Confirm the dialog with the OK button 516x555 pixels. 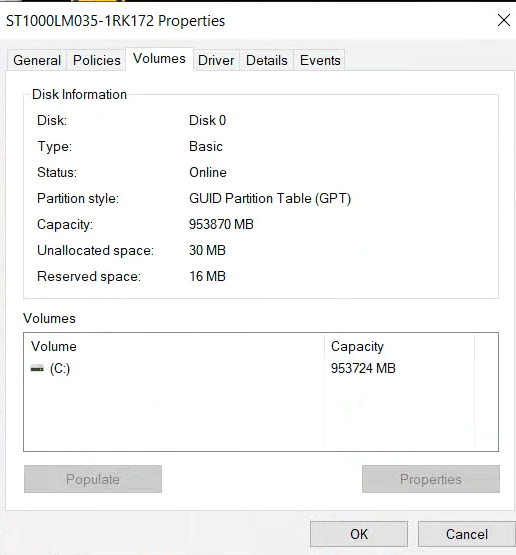[359, 534]
